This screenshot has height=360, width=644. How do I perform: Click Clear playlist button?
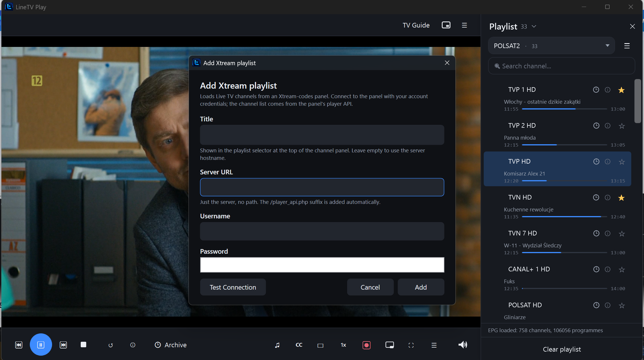coord(562,349)
